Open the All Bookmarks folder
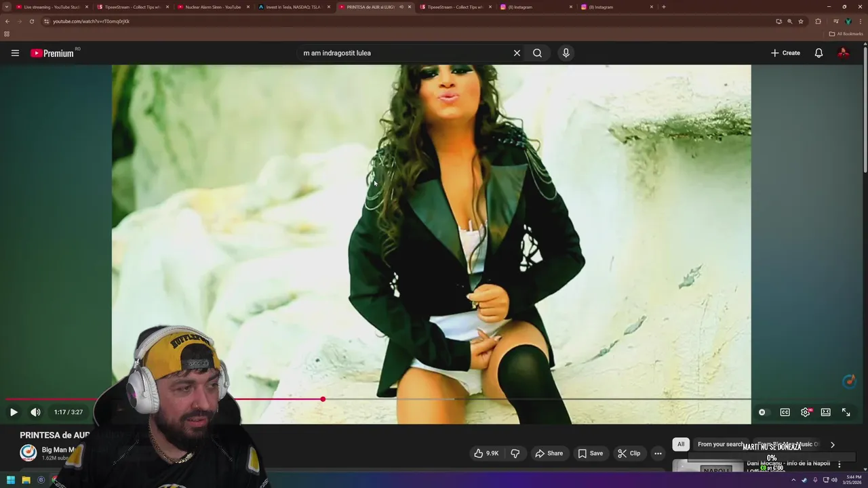868x488 pixels. coord(846,34)
